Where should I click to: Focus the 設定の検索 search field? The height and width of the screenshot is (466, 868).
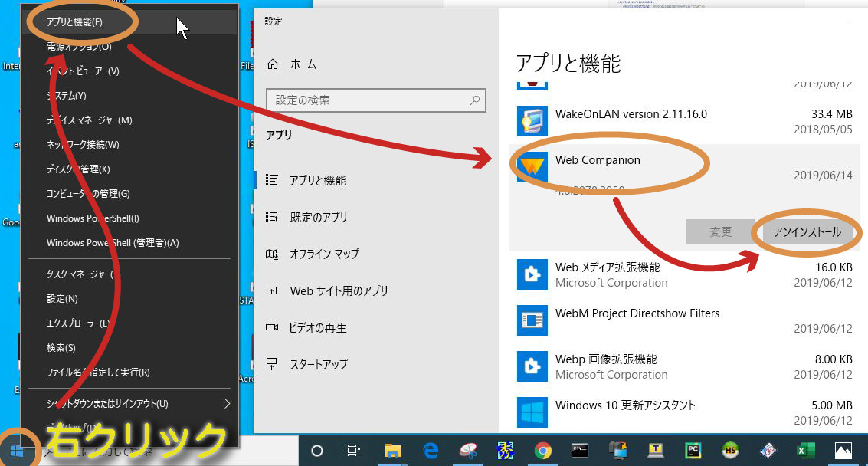[376, 100]
